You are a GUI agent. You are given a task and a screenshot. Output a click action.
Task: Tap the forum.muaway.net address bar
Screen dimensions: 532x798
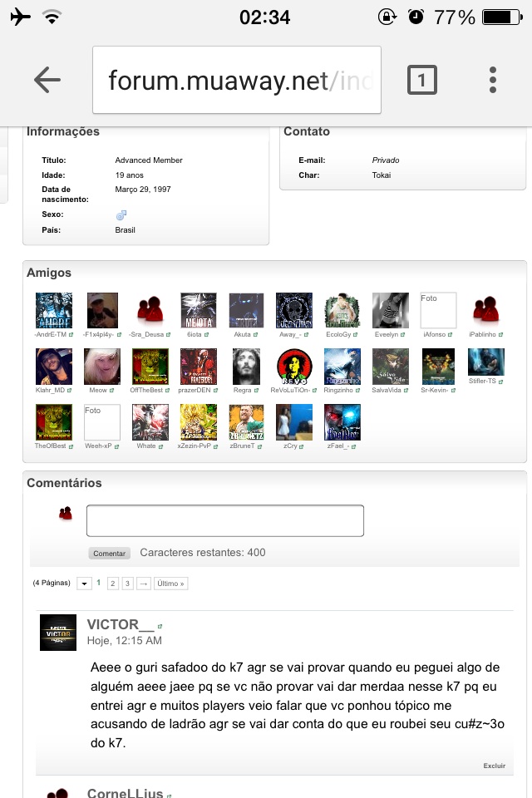pos(237,80)
